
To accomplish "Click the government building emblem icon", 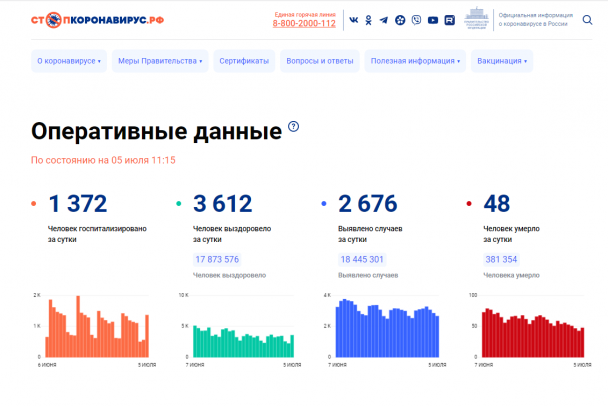I will tap(477, 18).
